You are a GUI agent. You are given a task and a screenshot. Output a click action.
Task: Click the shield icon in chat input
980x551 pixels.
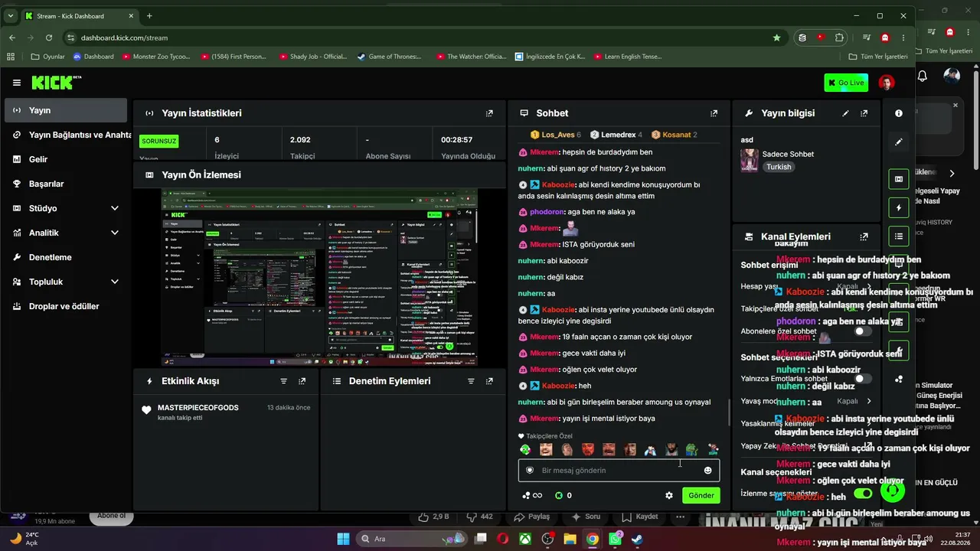[529, 471]
